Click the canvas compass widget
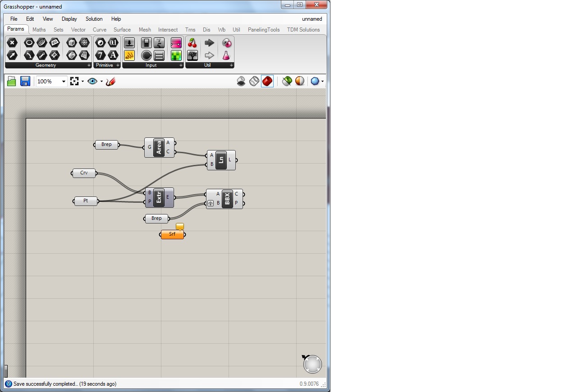 [x=312, y=364]
